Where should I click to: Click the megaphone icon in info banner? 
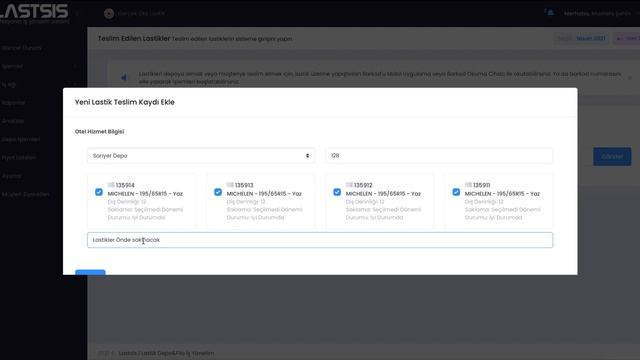click(x=124, y=77)
